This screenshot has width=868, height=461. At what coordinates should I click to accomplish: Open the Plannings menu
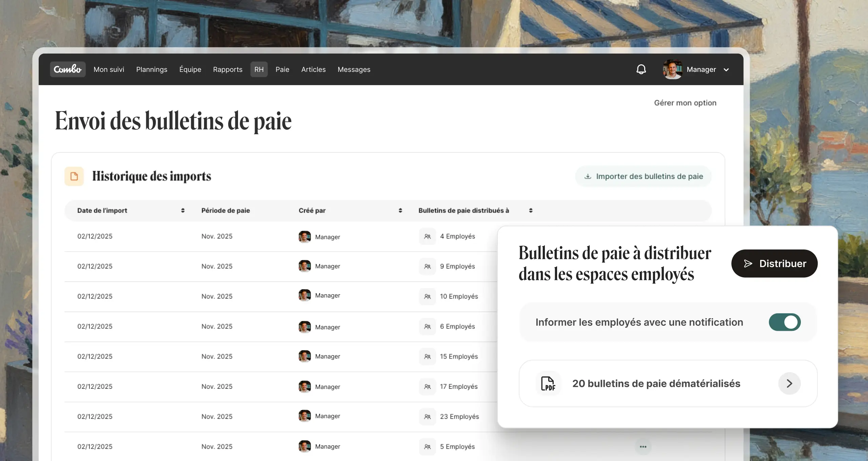point(152,69)
